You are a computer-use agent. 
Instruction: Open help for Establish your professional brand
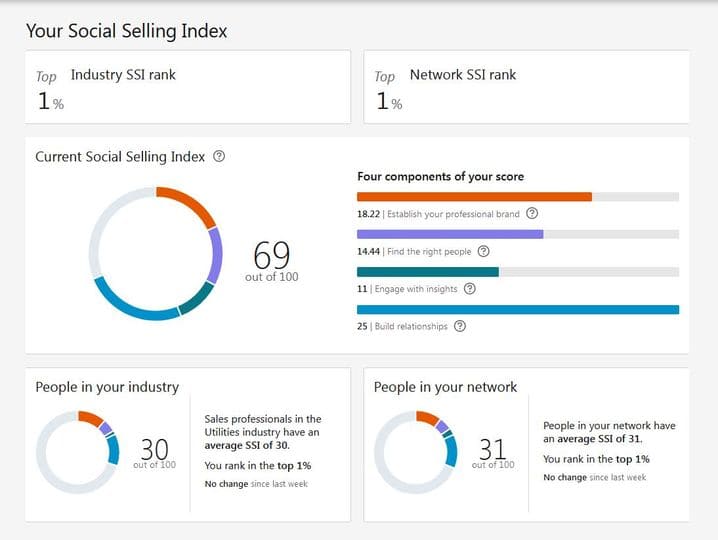click(532, 213)
